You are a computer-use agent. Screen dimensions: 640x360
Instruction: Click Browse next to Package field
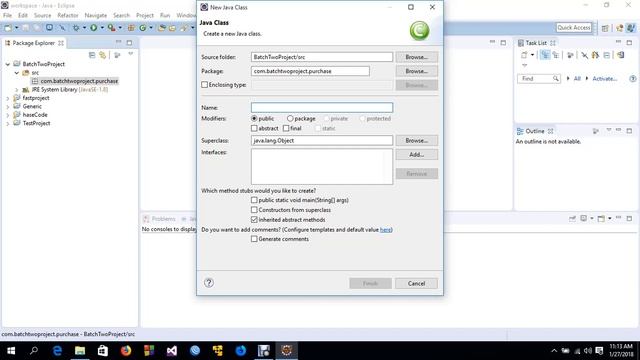pyautogui.click(x=416, y=71)
